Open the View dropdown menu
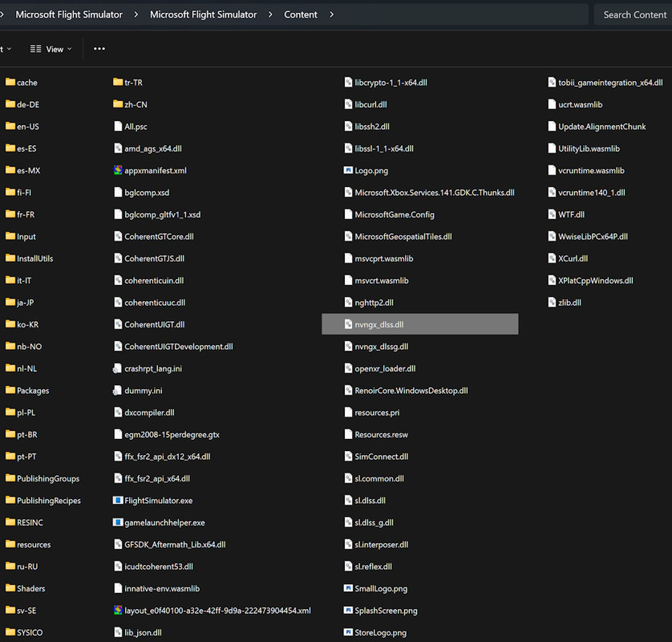Image resolution: width=672 pixels, height=642 pixels. 51,49
